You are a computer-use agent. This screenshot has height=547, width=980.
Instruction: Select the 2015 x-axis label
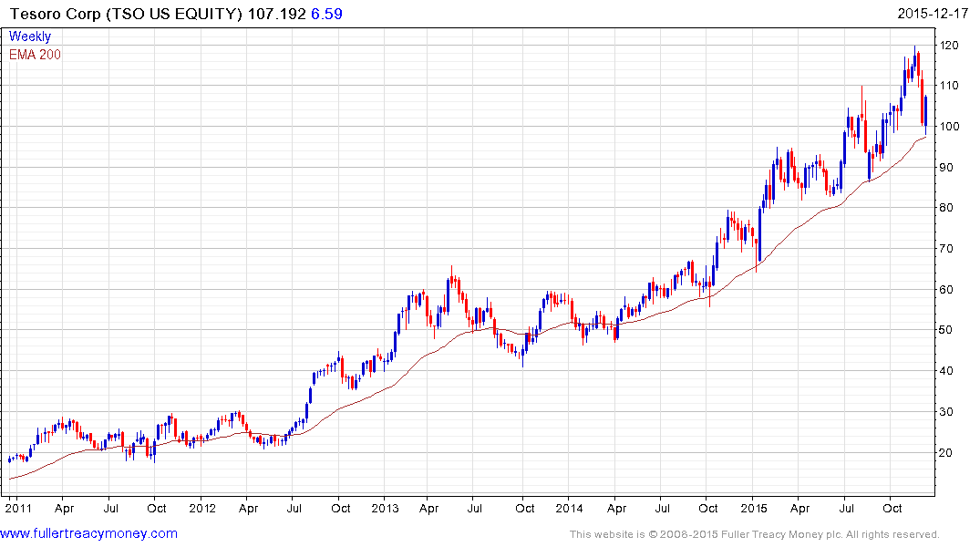[x=754, y=508]
